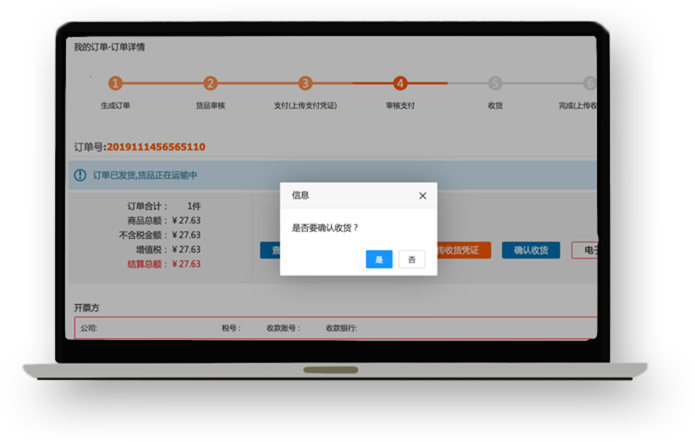Click the grey step 6 完成 circle
Image resolution: width=695 pixels, height=442 pixels.
[x=589, y=84]
